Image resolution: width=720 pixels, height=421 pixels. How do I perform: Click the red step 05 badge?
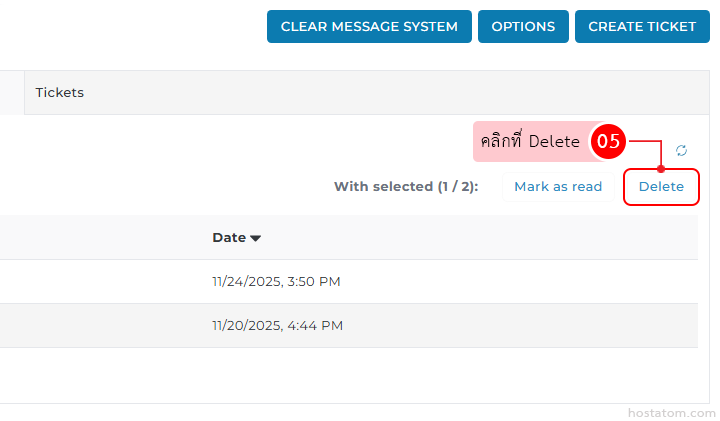(x=608, y=142)
